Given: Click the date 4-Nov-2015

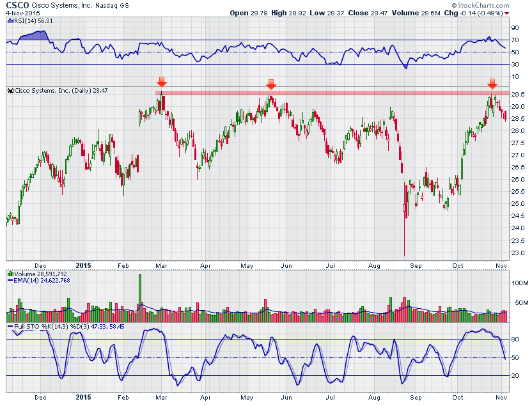Looking at the screenshot, I should click(23, 13).
